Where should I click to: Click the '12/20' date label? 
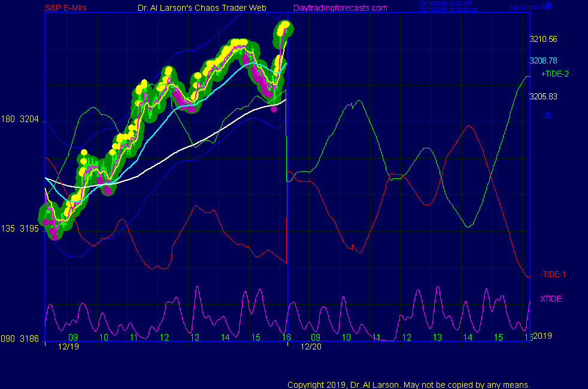point(311,347)
